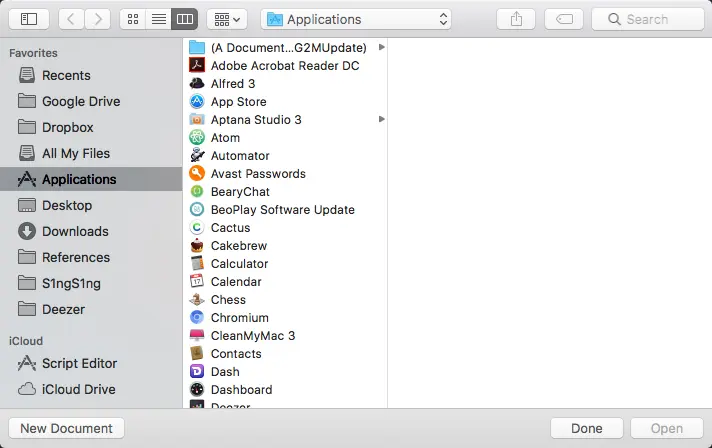This screenshot has height=448, width=712.
Task: Open Downloads from the sidebar
Action: point(91,231)
